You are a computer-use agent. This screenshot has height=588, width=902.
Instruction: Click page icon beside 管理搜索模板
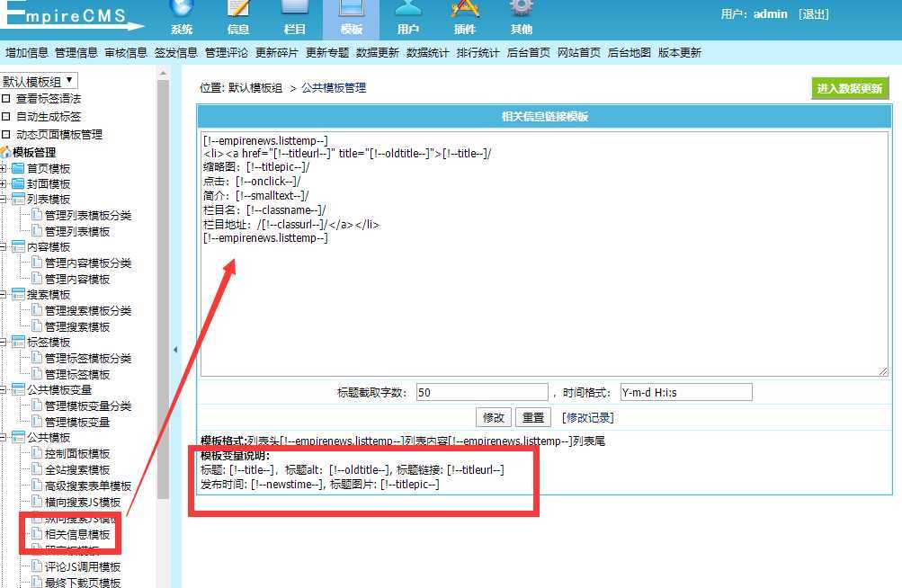pyautogui.click(x=37, y=326)
